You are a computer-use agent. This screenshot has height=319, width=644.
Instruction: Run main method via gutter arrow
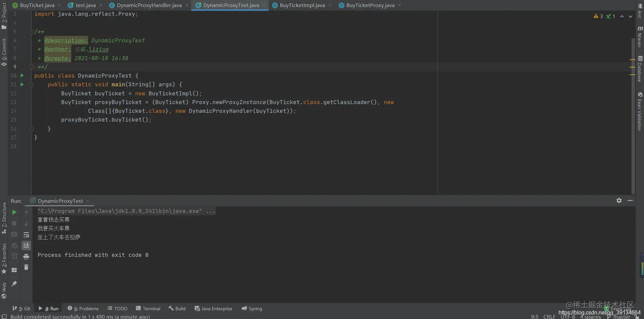pos(22,85)
